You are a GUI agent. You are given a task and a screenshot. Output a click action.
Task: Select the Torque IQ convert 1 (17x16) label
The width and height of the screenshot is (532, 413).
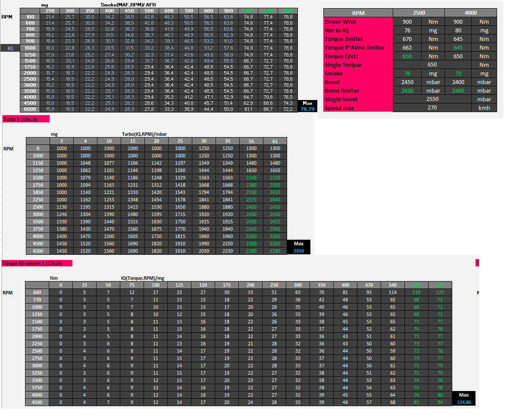pyautogui.click(x=37, y=263)
